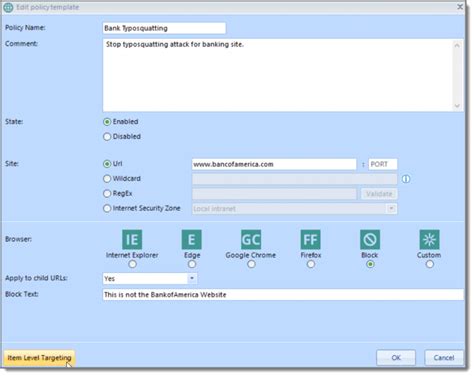Select the Custom radio button
Screen dimensions: 474x376
point(430,264)
